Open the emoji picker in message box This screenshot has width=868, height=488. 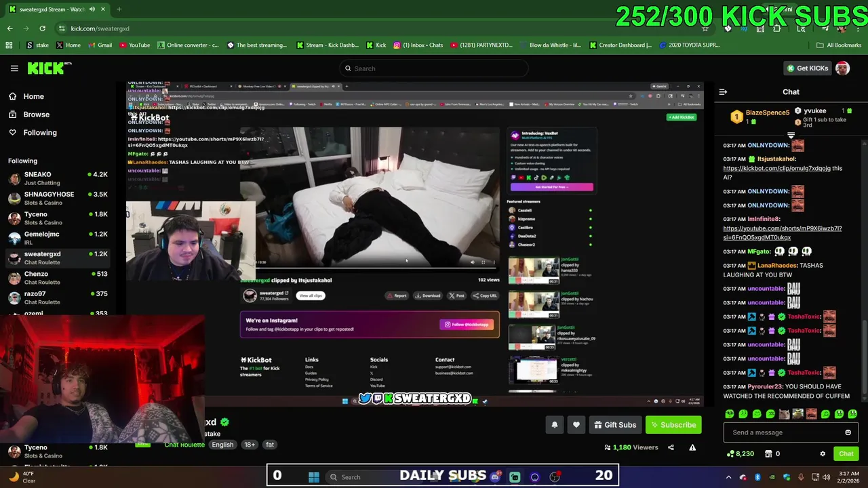click(x=848, y=432)
